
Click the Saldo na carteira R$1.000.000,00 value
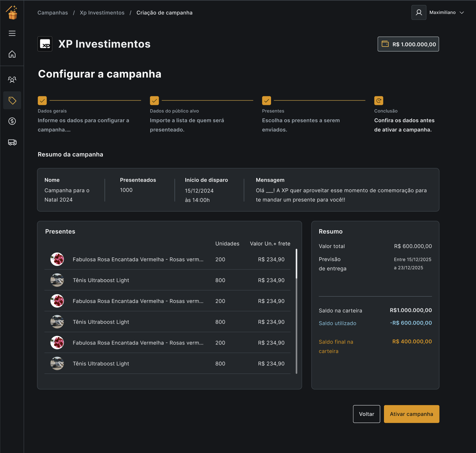[x=411, y=310]
